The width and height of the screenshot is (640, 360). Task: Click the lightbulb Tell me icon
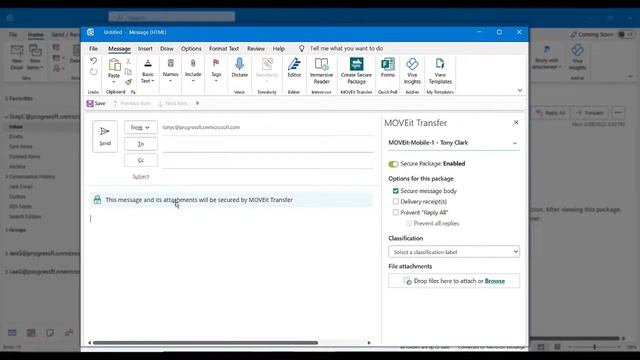(x=301, y=48)
